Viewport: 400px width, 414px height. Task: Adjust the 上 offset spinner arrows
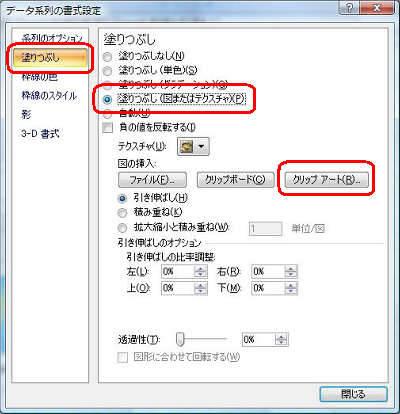click(x=200, y=288)
